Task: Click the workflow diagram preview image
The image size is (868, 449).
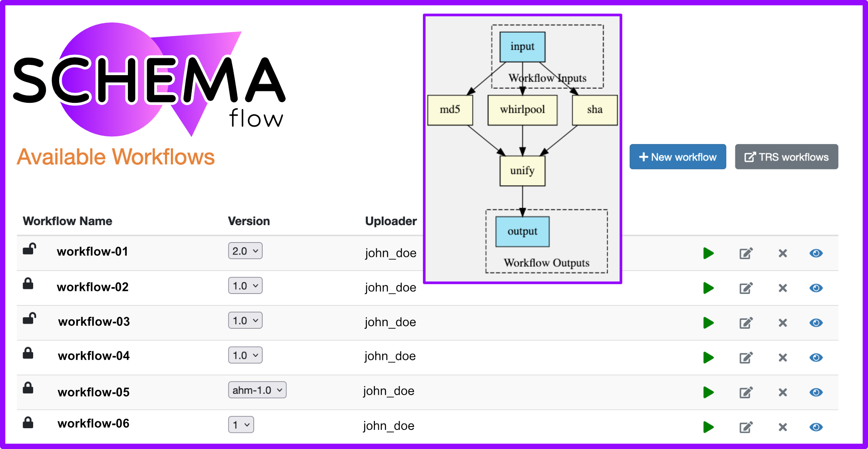Action: point(522,149)
